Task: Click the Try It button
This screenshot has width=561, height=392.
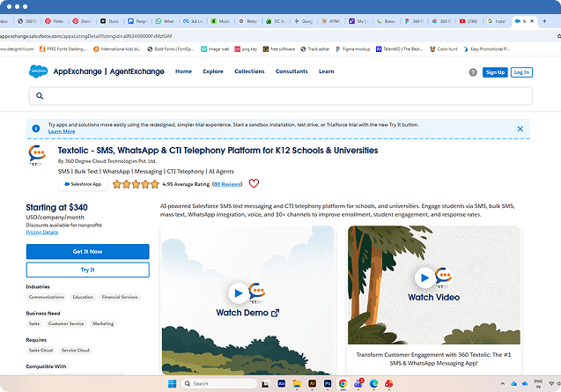Action: [87, 270]
